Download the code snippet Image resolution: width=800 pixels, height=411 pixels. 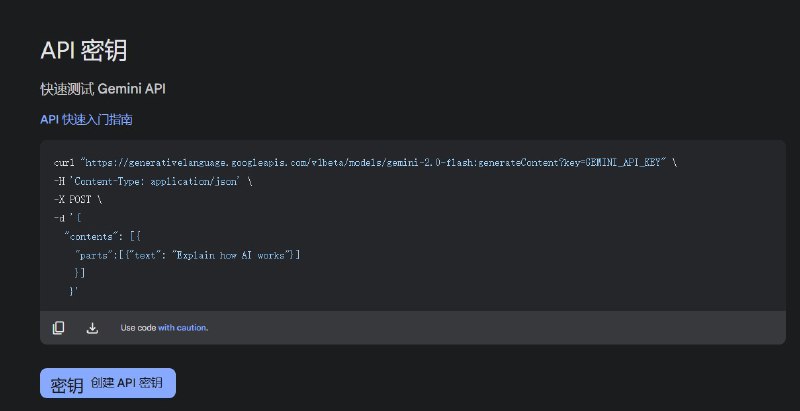point(92,328)
